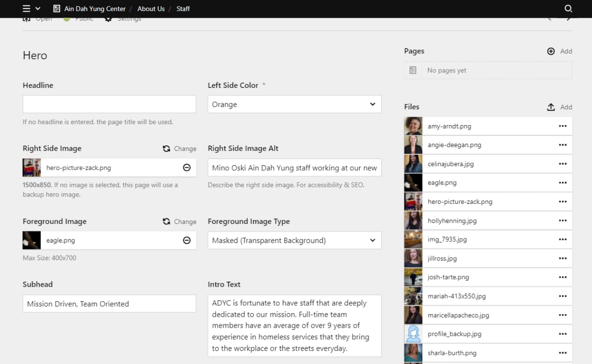Viewport: 592px width, 364px height.
Task: Click eagle.png thumbnail in Foreground Image field
Action: coord(32,240)
